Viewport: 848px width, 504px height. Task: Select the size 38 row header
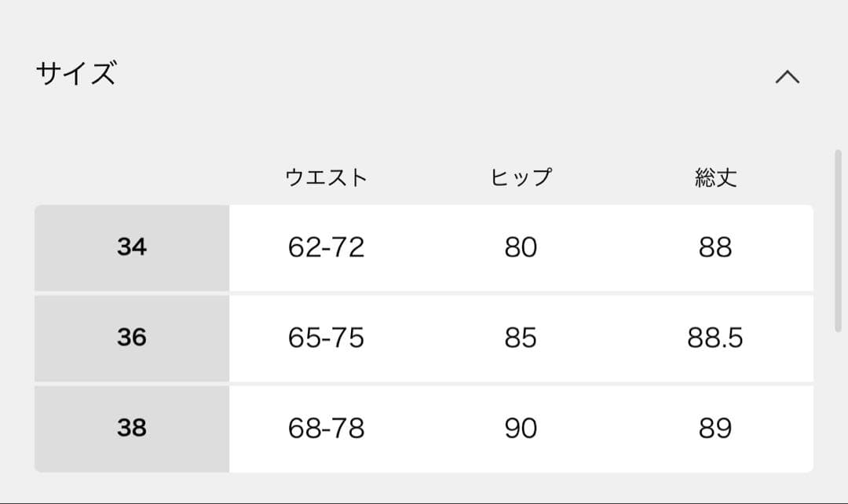pos(132,428)
